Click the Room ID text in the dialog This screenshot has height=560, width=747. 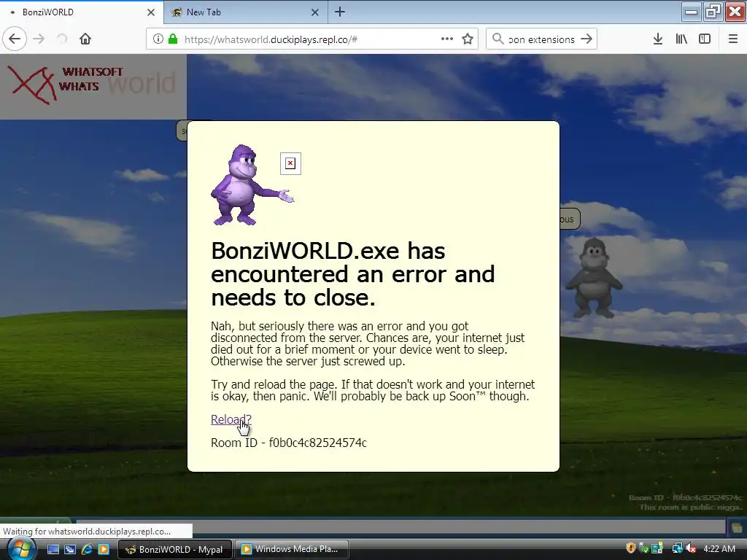pyautogui.click(x=289, y=443)
